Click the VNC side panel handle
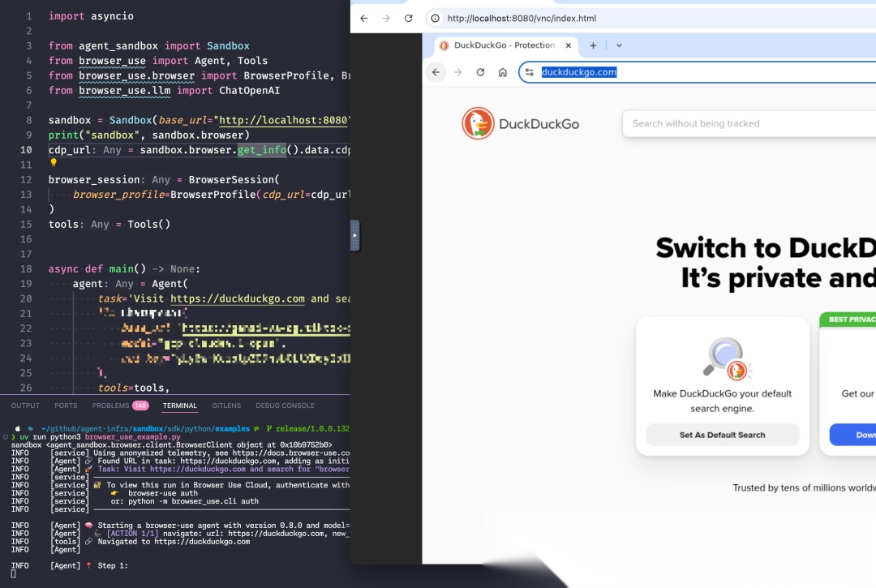Viewport: 876px width, 588px height. coord(354,236)
